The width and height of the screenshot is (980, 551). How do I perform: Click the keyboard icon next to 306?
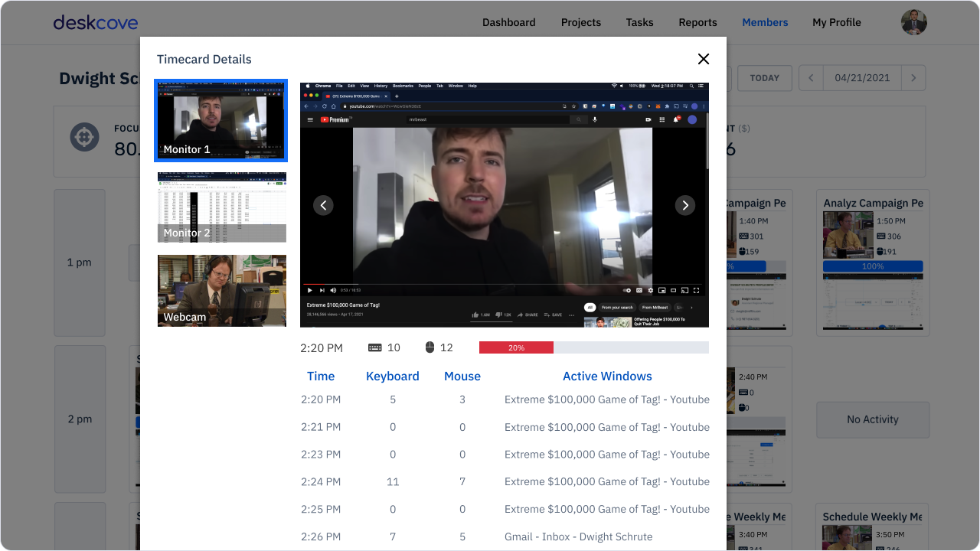tap(880, 236)
